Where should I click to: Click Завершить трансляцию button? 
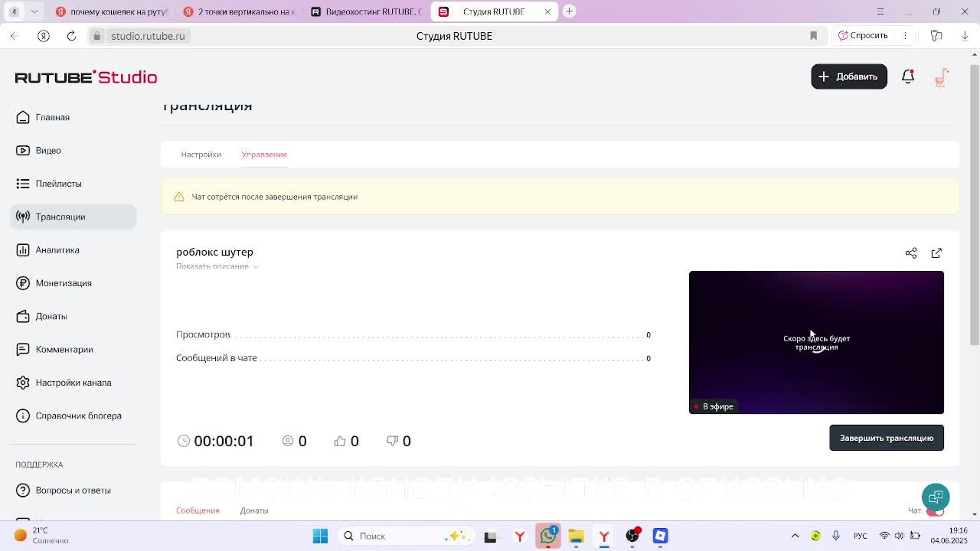[x=887, y=438]
